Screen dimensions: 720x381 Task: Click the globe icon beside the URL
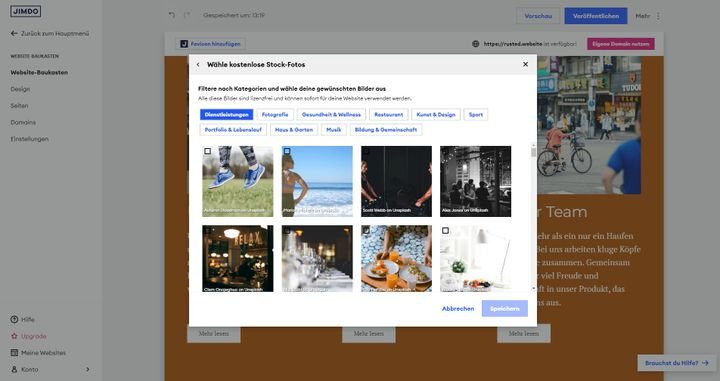(476, 44)
